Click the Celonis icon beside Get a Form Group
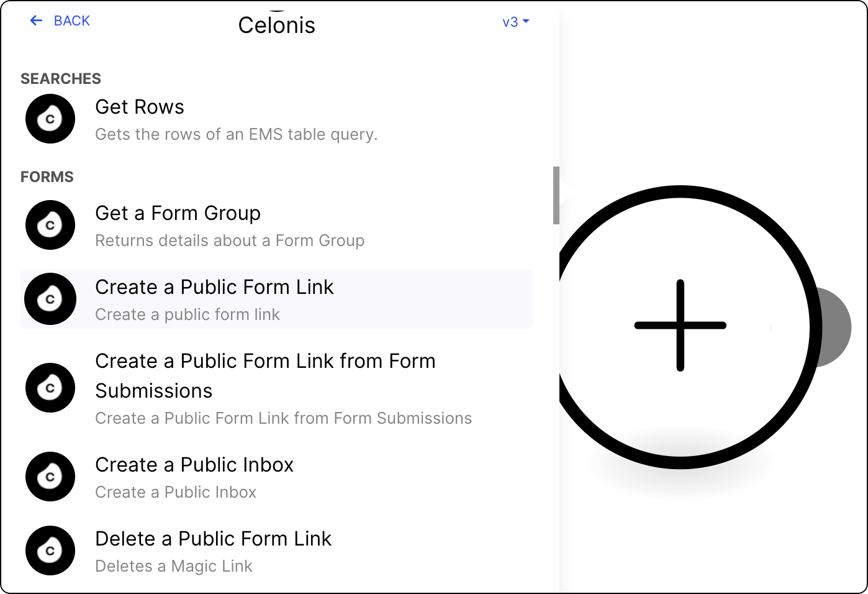868x594 pixels. click(x=50, y=225)
